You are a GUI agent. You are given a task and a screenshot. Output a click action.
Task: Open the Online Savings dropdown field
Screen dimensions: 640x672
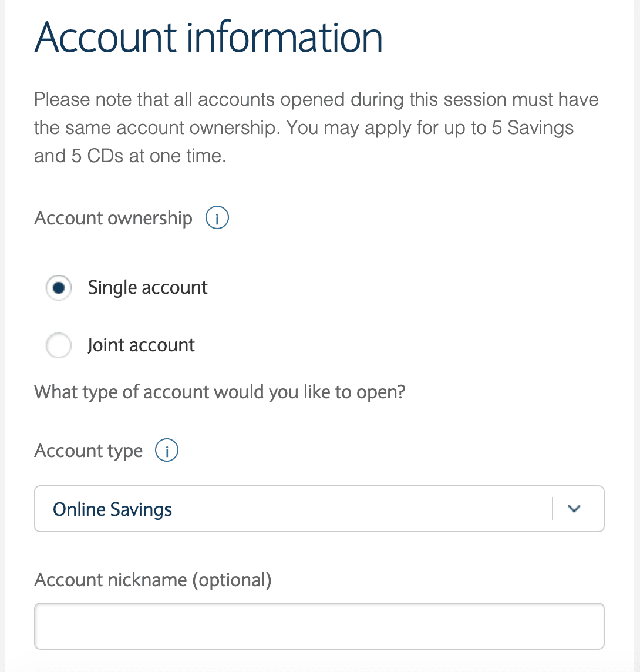(x=319, y=509)
